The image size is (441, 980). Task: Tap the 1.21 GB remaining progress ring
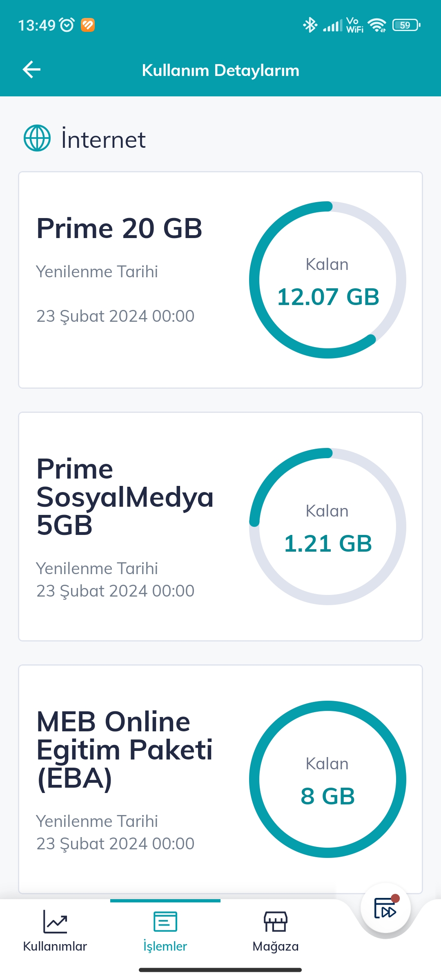pos(327,527)
